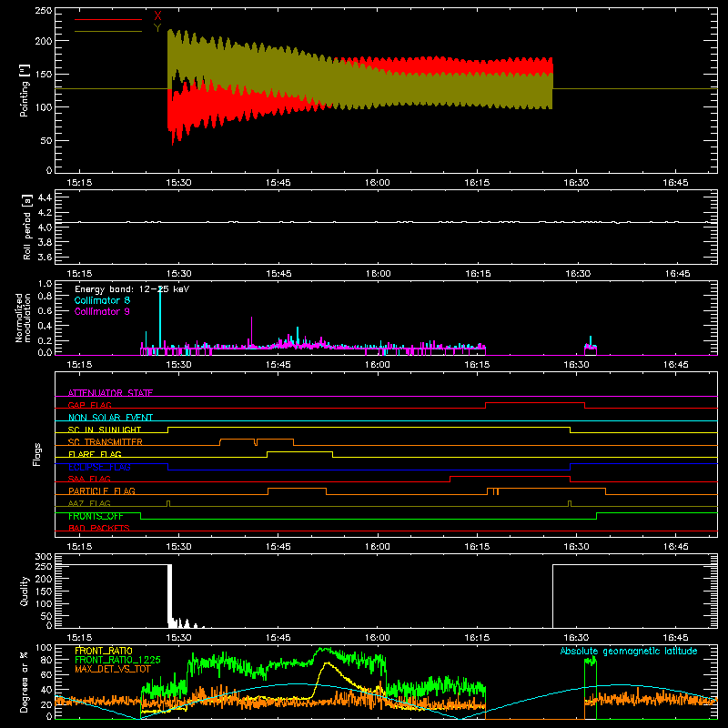Click the 16:30 tick label under modulation plot
The height and width of the screenshot is (728, 728).
[576, 365]
